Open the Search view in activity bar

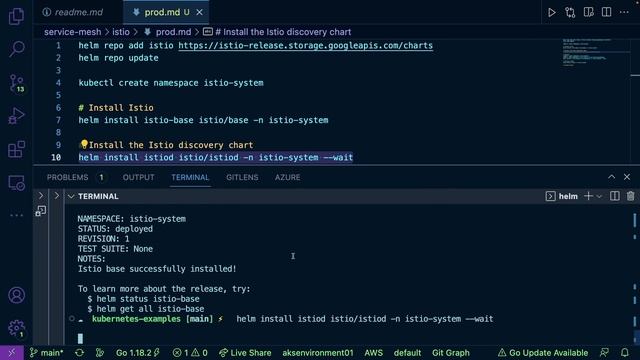[x=16, y=49]
